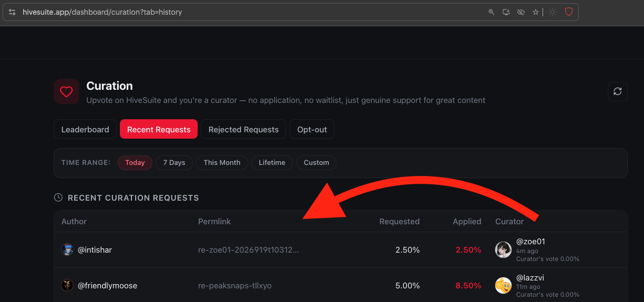Click the heart Curation logo icon
The height and width of the screenshot is (302, 644).
point(66,92)
